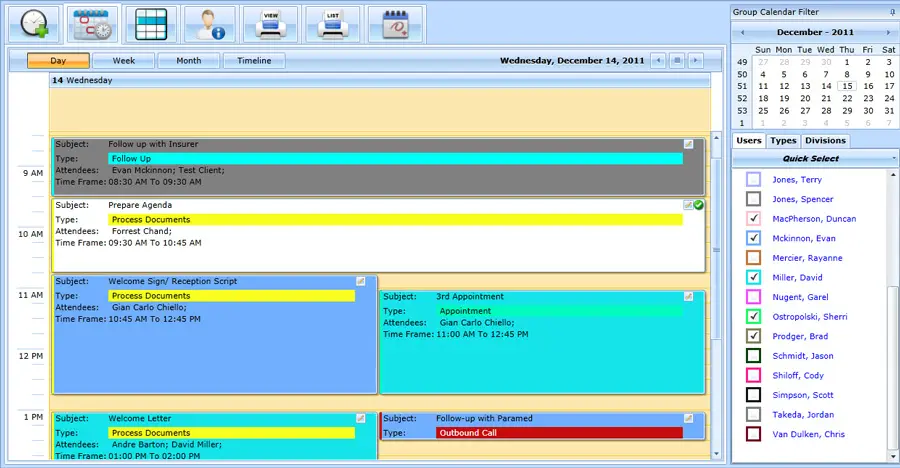900x468 pixels.
Task: Switch to Timeline view
Action: (x=254, y=61)
